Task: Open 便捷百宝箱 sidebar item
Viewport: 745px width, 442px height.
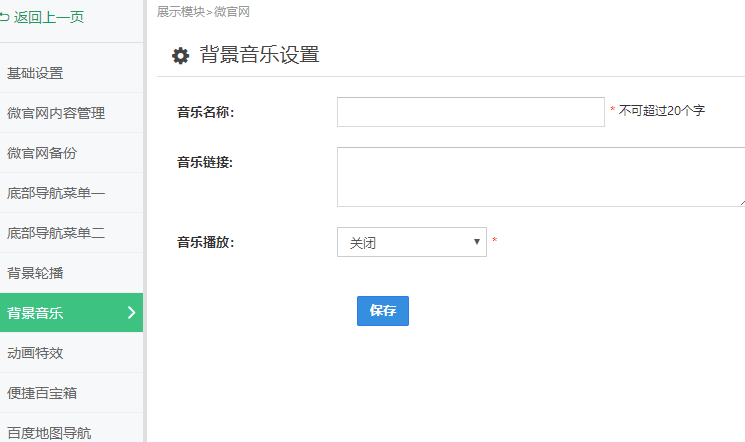Action: (x=42, y=393)
